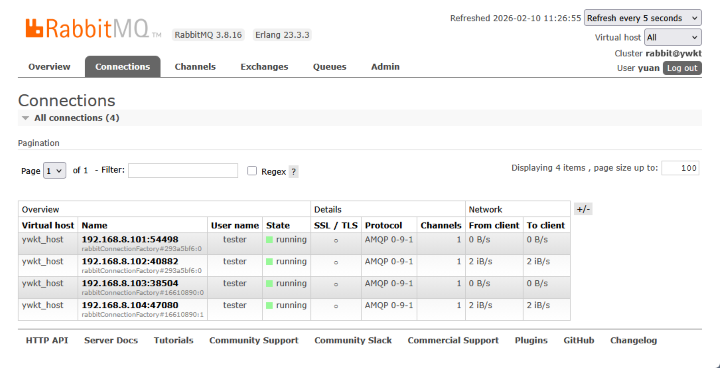The image size is (720, 368).
Task: Click the Erlang 23.3.3 version badge
Action: 282,35
